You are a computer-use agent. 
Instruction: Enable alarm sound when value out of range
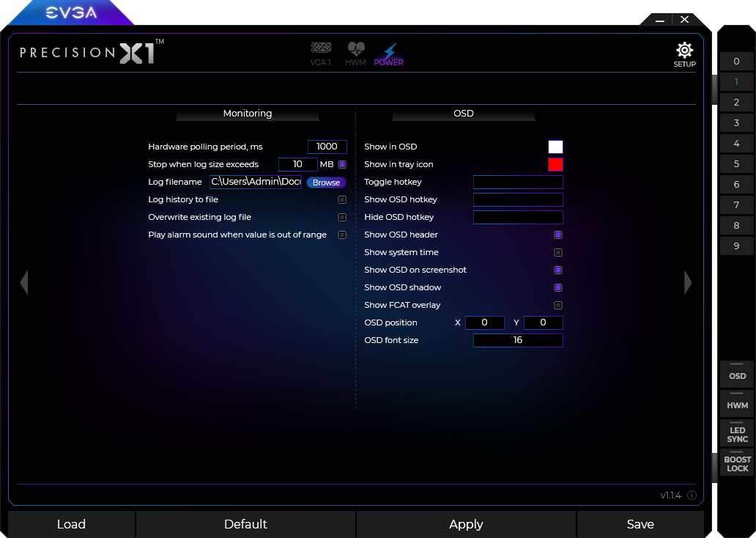pos(342,235)
